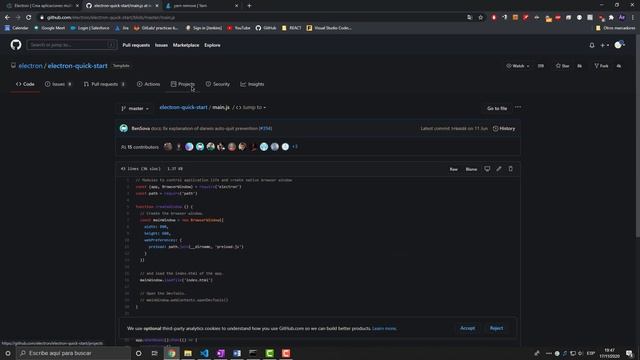Open the Otros marcadores folder
This screenshot has height=360, width=640.
616,28
